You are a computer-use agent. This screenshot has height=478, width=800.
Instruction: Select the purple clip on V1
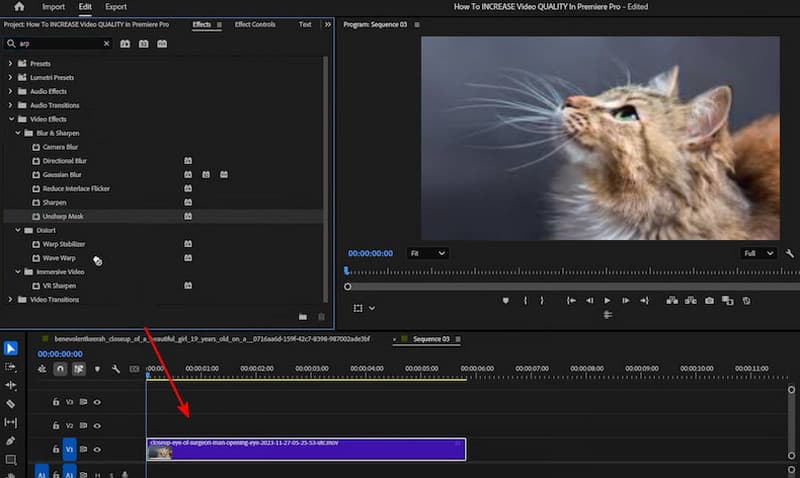tap(306, 449)
